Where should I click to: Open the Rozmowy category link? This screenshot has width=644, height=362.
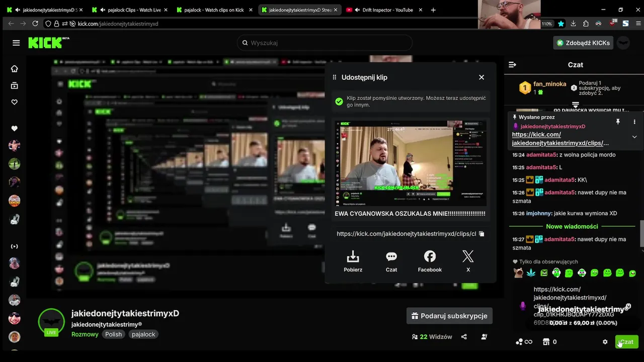click(x=85, y=334)
